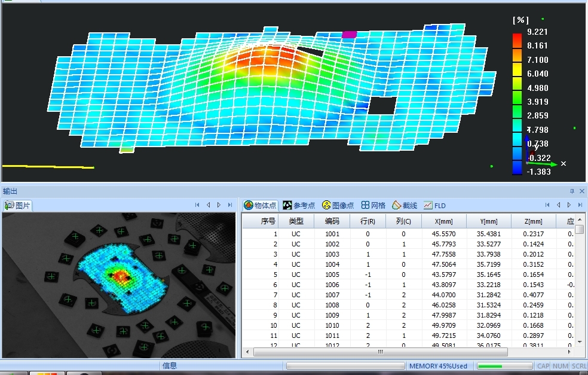The height and width of the screenshot is (375, 588).
Task: Open the 物体点 object points tab
Action: coord(260,205)
